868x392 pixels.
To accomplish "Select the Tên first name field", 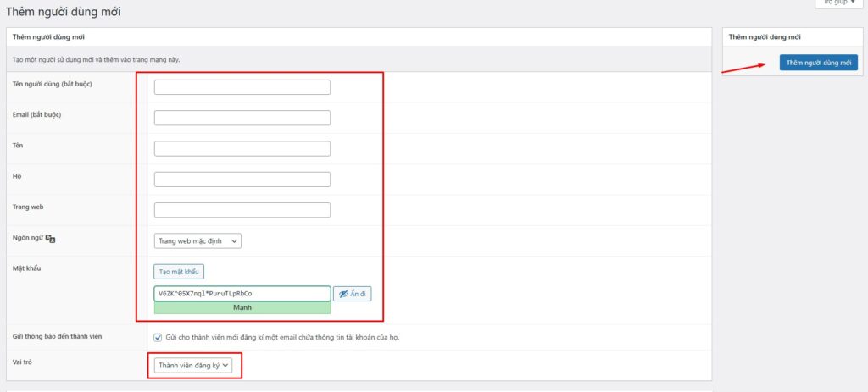I will click(242, 148).
